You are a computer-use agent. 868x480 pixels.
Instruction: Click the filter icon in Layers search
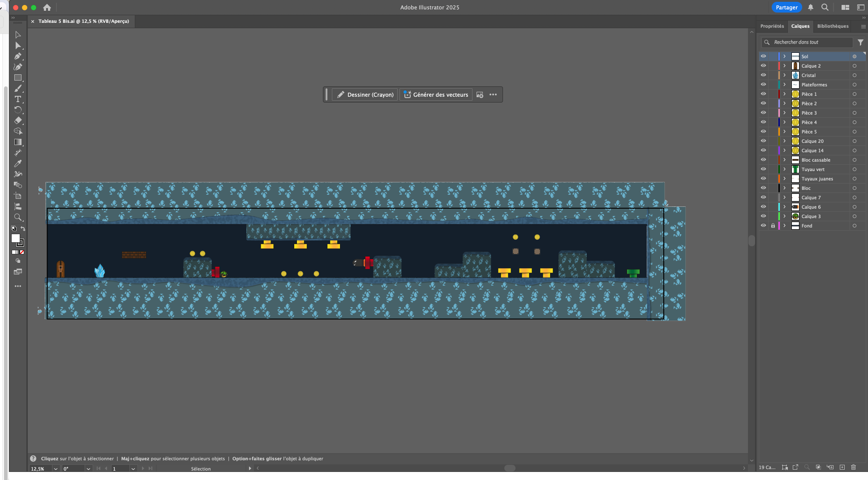pyautogui.click(x=860, y=42)
